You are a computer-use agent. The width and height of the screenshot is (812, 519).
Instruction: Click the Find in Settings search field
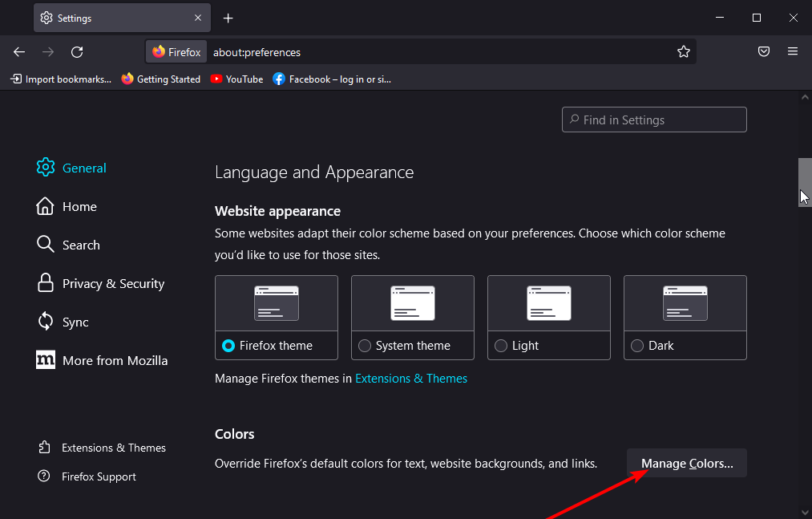[654, 120]
